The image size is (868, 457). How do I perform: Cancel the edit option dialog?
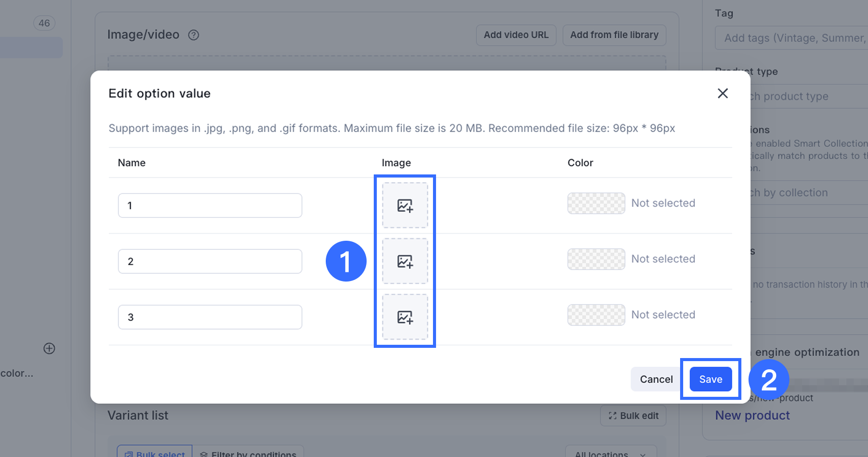[x=656, y=379]
